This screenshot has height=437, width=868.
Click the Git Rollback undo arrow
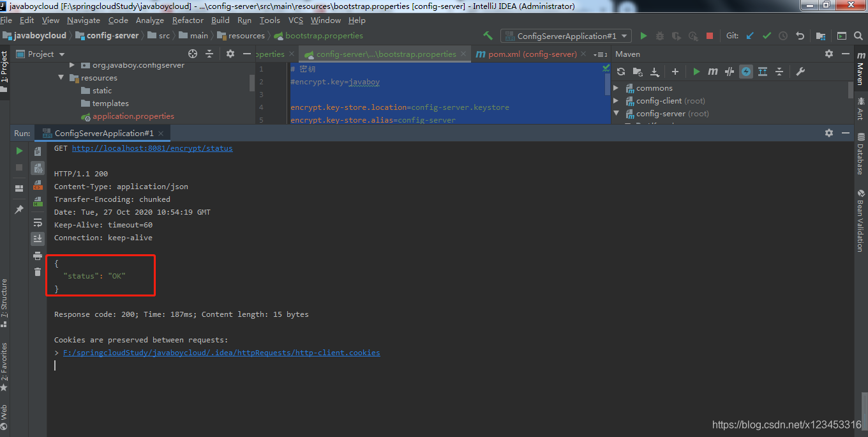800,36
